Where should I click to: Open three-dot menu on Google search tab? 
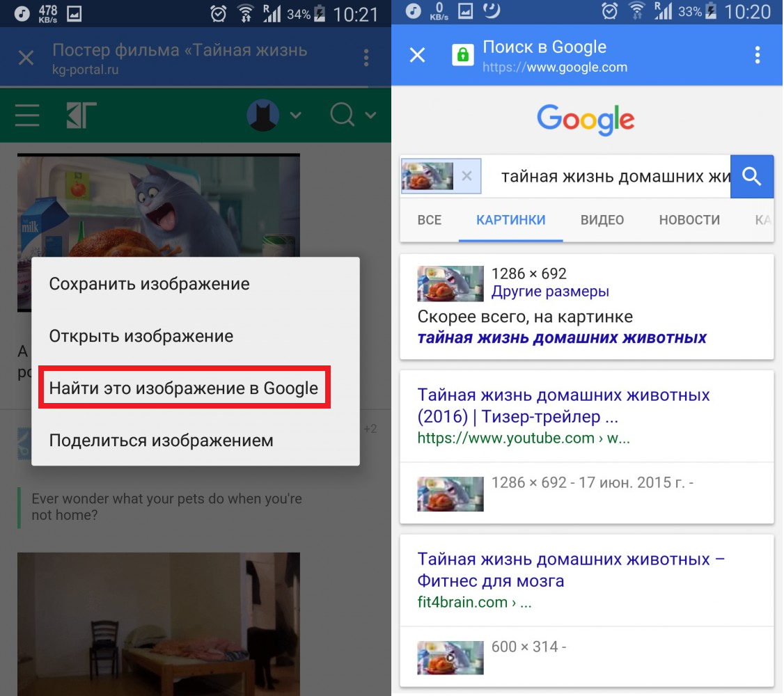pos(758,54)
